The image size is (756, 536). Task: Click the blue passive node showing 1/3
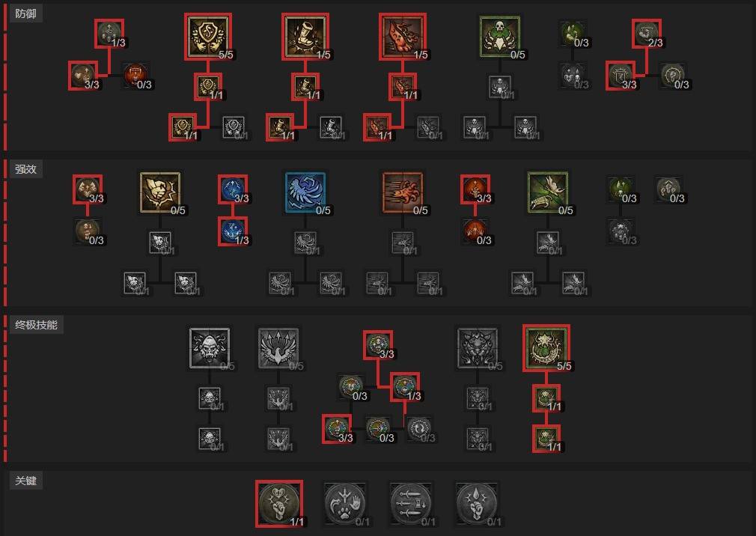pos(233,231)
